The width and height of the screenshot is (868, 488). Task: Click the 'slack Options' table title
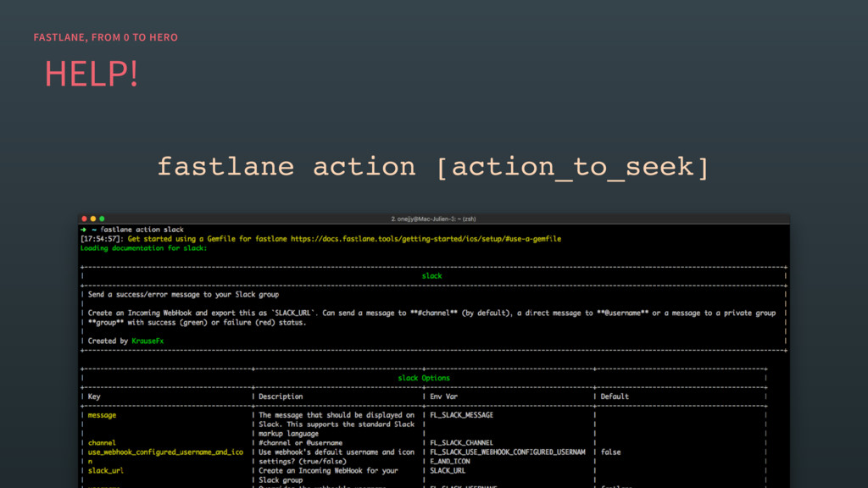tap(424, 379)
